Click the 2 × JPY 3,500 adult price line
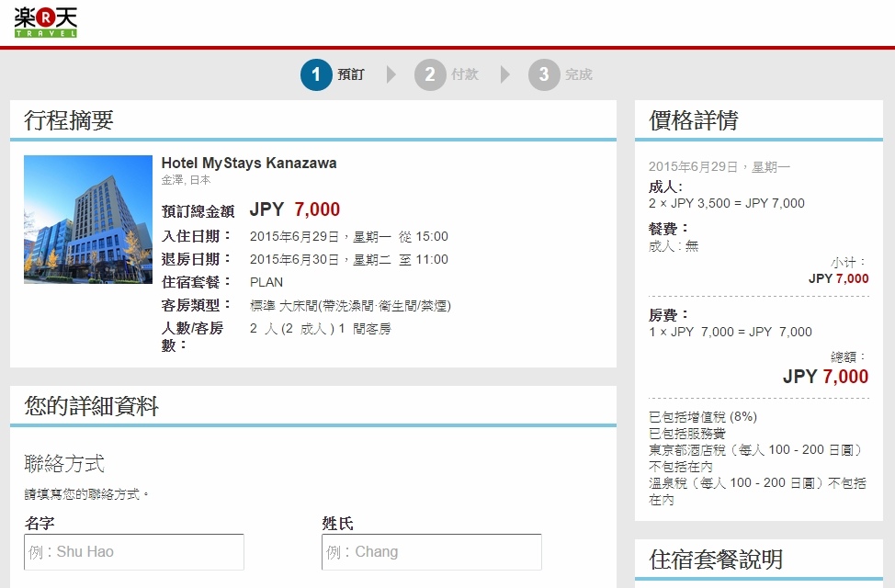 (x=727, y=203)
